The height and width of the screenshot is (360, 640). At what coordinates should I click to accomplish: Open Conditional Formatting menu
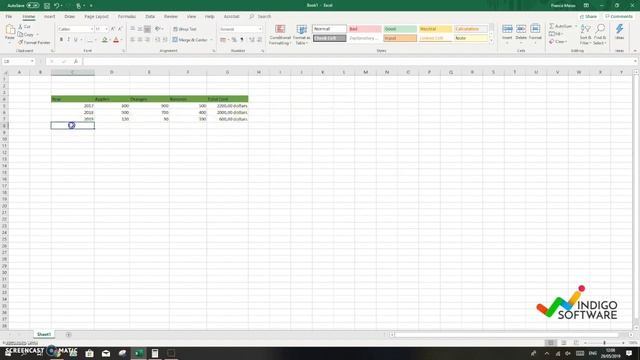point(280,35)
